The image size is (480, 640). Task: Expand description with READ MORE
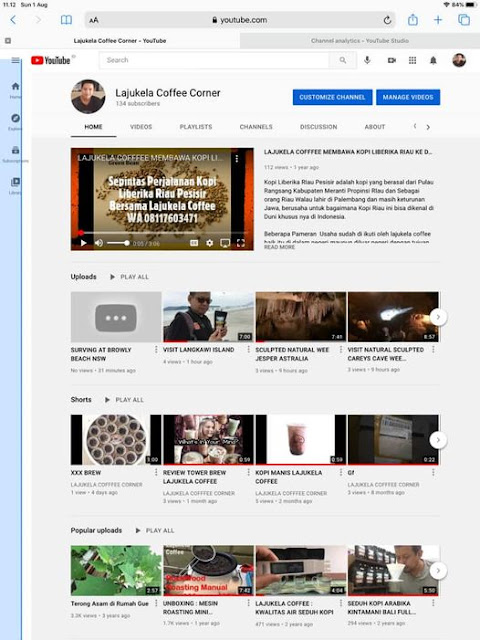pos(279,247)
